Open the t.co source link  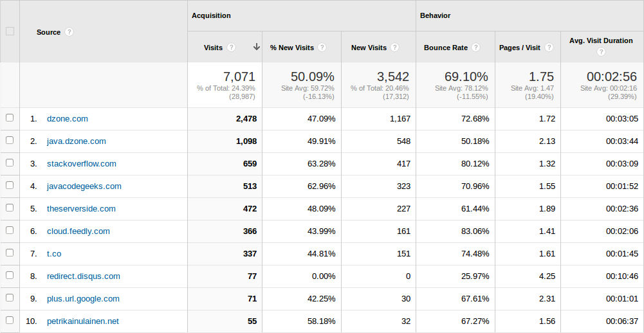pos(54,254)
